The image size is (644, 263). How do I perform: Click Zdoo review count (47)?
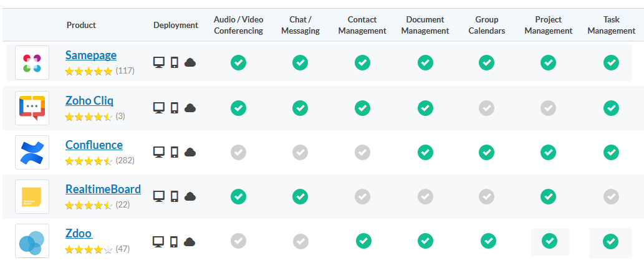(122, 249)
